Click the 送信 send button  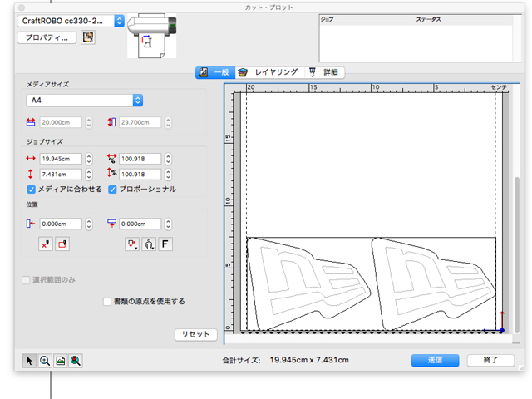click(x=436, y=361)
